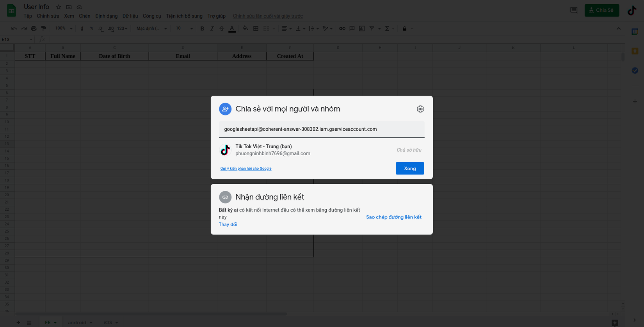Open the android sheet tab arrow menu

pyautogui.click(x=91, y=323)
